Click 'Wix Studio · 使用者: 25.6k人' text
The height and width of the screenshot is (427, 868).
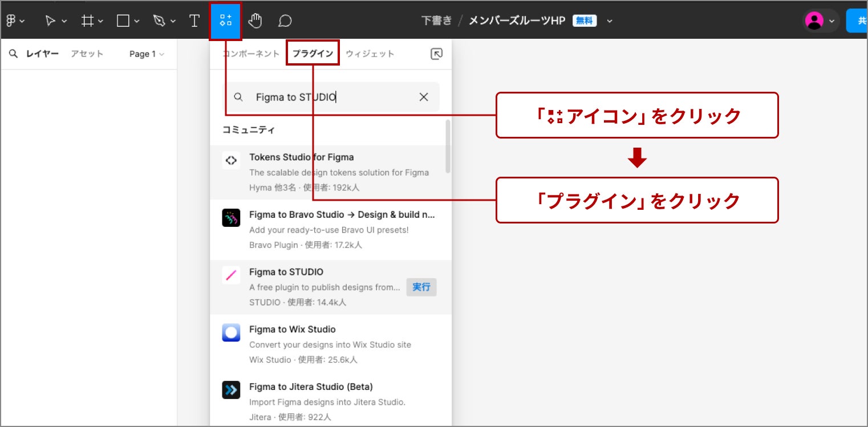(x=303, y=360)
